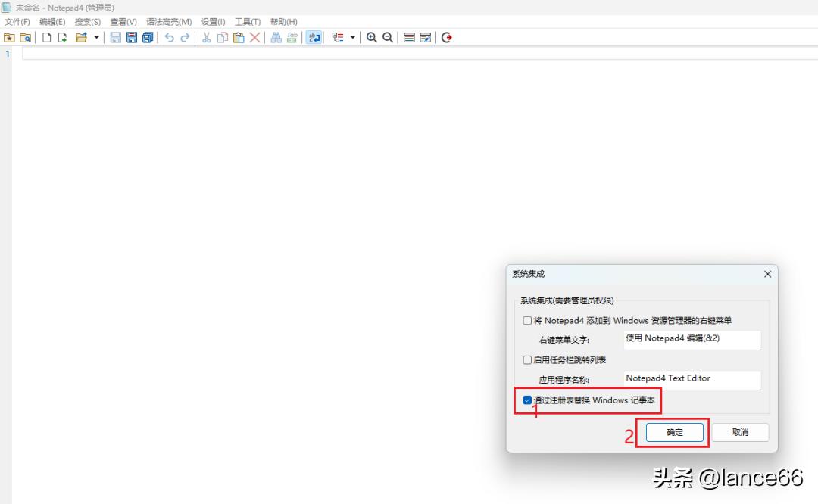The height and width of the screenshot is (504, 818).
Task: Open the 编辑(E) menu
Action: click(x=52, y=22)
